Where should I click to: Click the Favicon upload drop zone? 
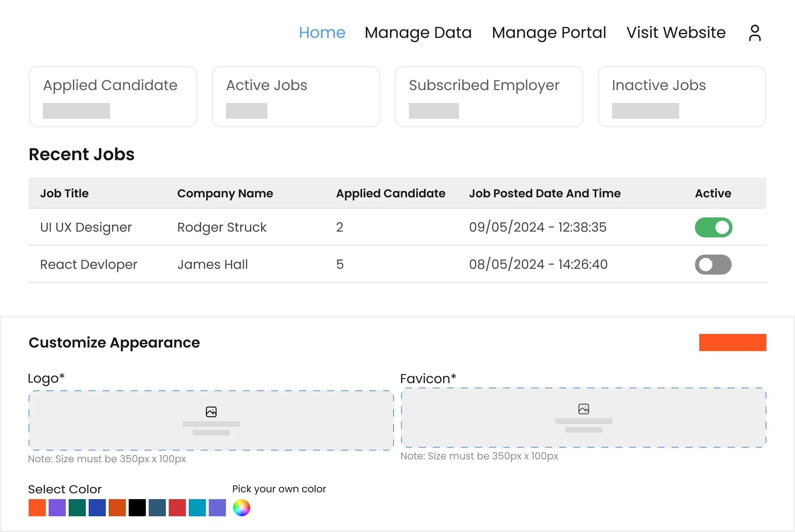click(584, 418)
